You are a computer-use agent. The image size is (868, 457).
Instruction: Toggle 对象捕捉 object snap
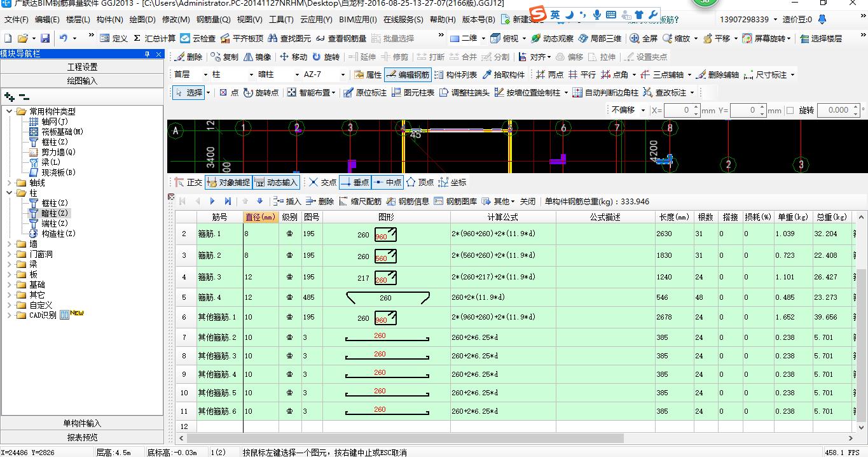click(x=228, y=182)
